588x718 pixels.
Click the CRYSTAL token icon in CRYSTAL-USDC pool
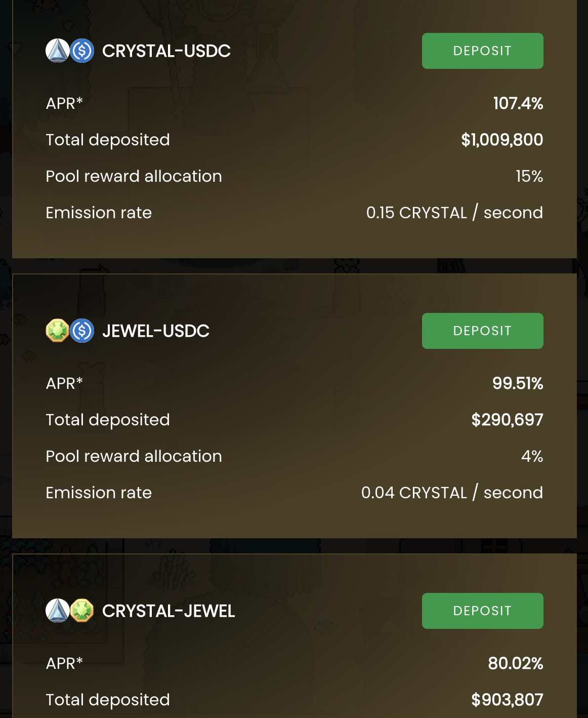pyautogui.click(x=58, y=51)
